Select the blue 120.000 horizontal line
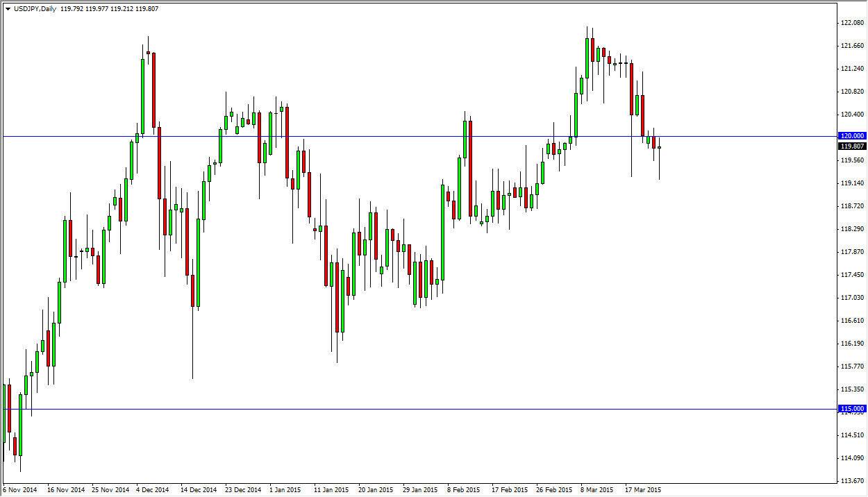 pyautogui.click(x=417, y=136)
